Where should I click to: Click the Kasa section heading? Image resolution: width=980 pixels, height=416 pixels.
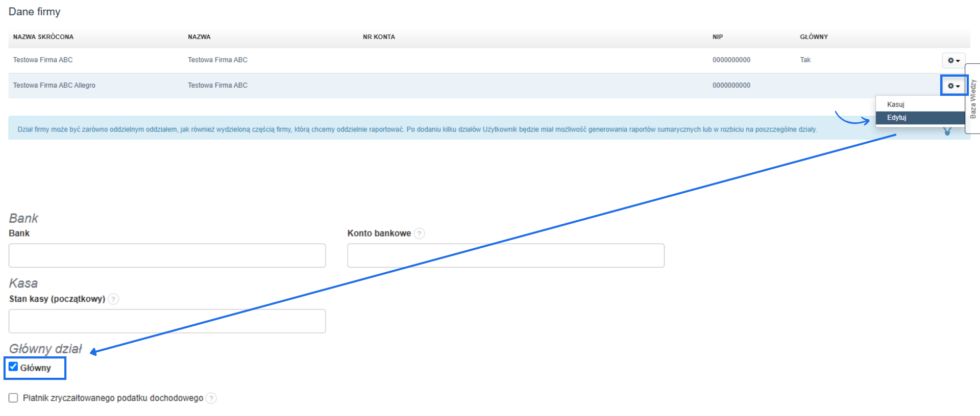coord(23,283)
